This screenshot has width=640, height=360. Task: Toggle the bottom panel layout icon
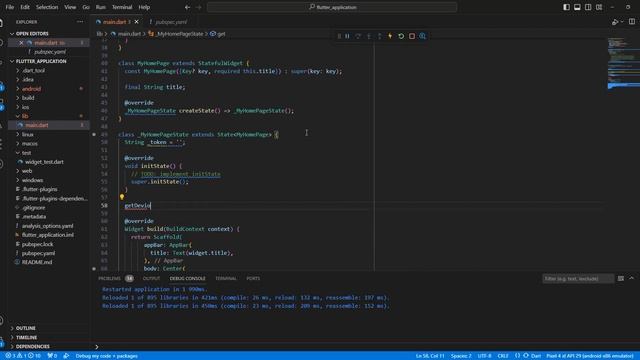point(577,7)
